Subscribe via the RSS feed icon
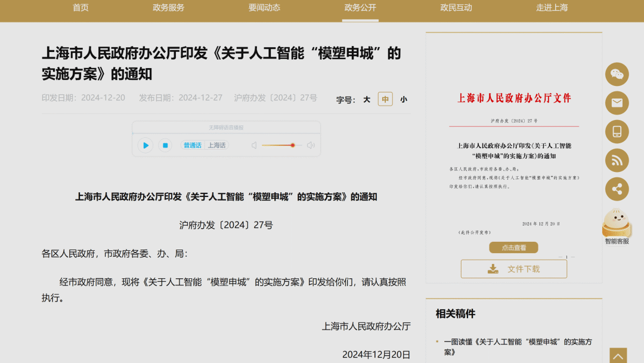The image size is (644, 363). coord(617,161)
